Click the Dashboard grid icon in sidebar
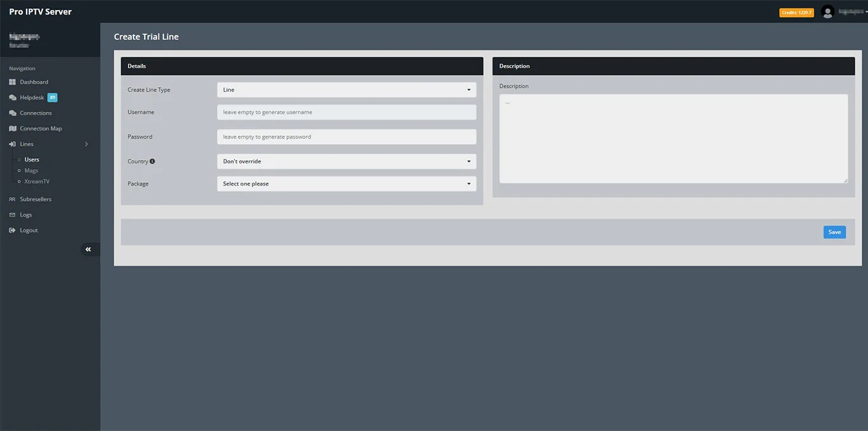868x431 pixels. point(12,82)
